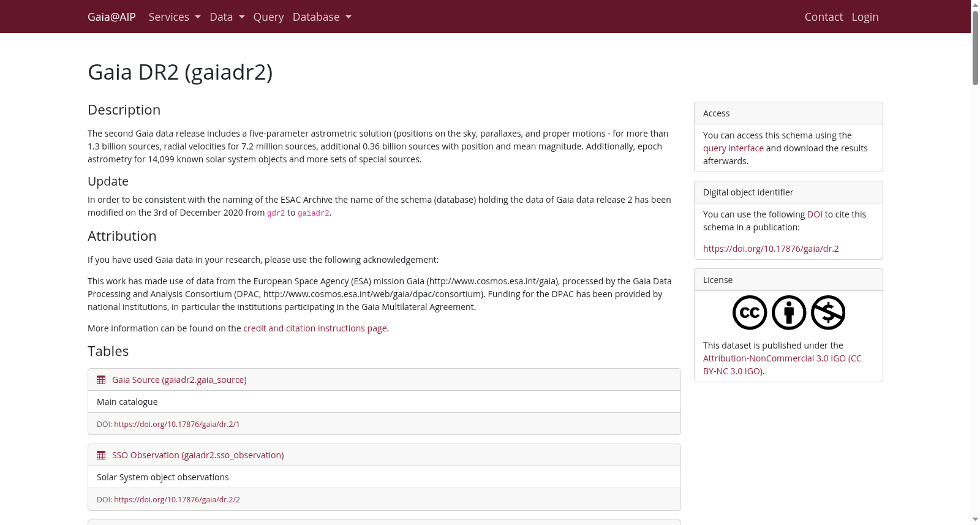Open https://doi.org/10.17876/gaia/dr.2 schema link
Viewport: 980px width, 525px height.
coord(771,249)
